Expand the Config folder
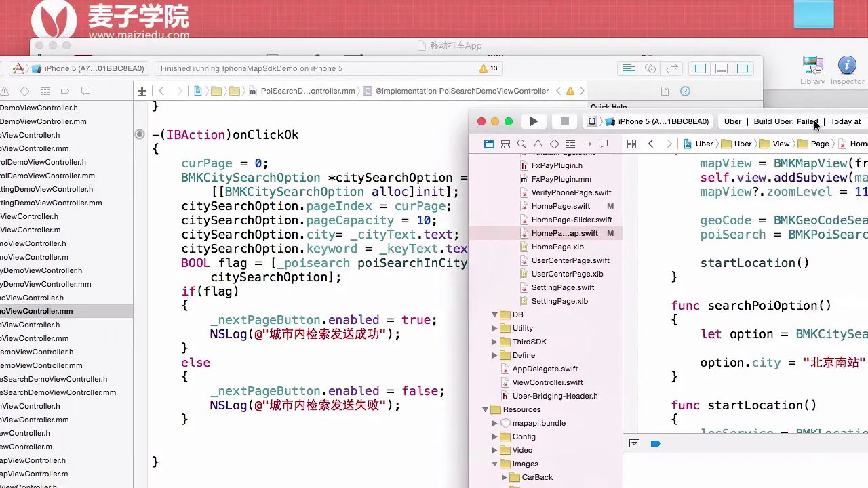Viewport: 868px width, 488px height. [x=494, y=436]
